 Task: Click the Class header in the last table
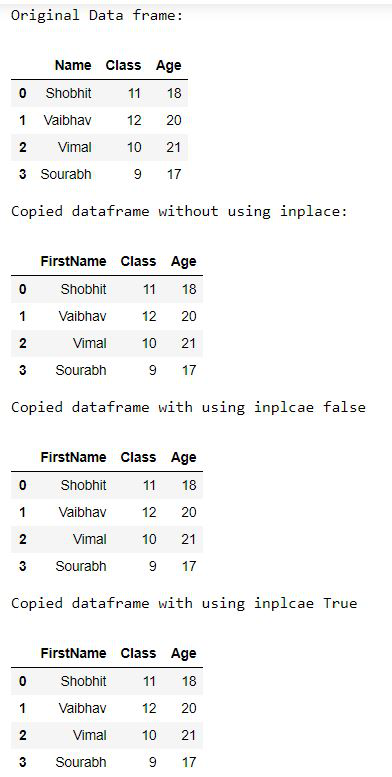coord(138,653)
